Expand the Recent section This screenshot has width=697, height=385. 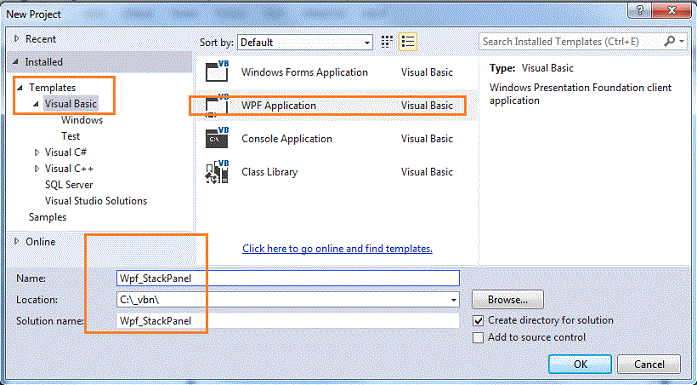tap(17, 39)
